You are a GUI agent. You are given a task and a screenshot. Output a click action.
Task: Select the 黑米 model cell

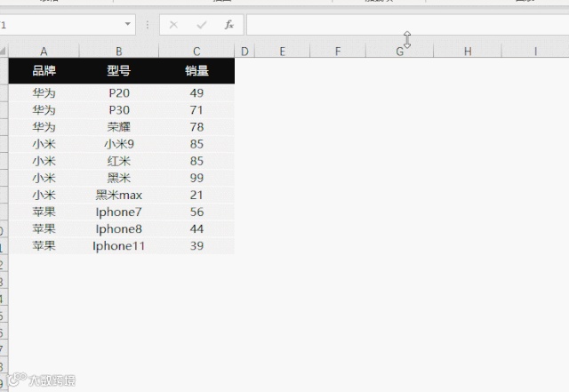pos(119,178)
